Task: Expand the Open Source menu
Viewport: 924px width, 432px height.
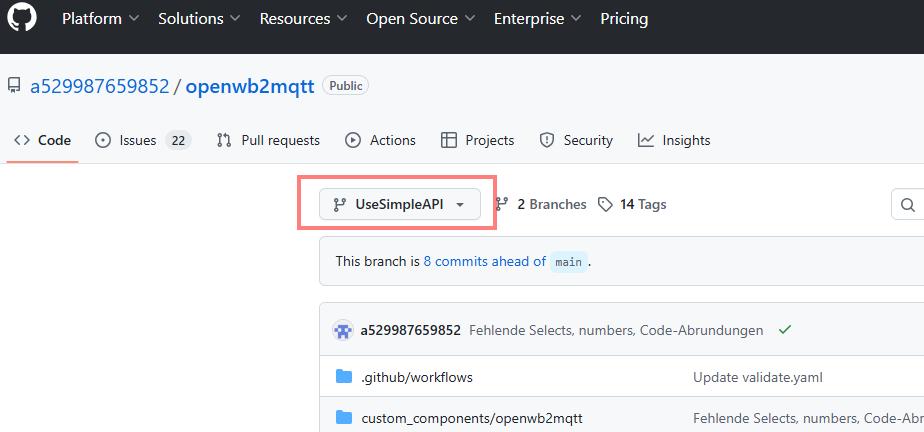Action: (x=421, y=19)
